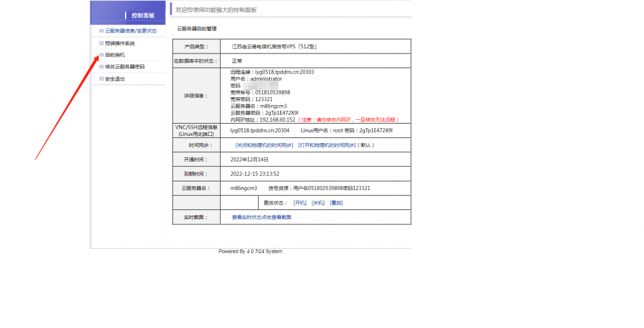644x328 pixels.
Task: Click the 到期时间 label cell
Action: pos(196,174)
